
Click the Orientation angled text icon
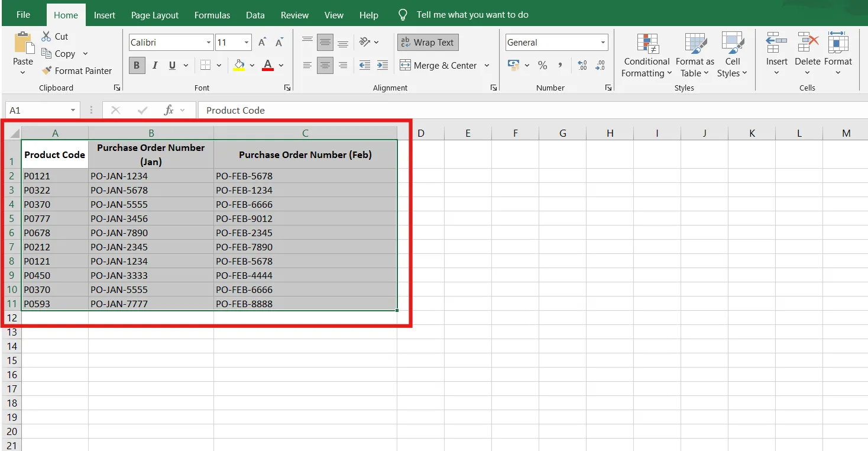(365, 42)
